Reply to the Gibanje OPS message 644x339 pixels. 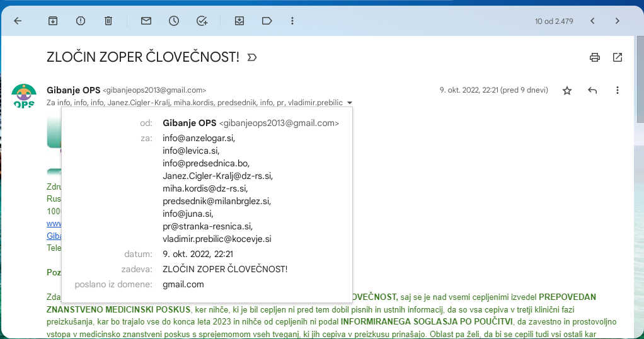coord(592,90)
